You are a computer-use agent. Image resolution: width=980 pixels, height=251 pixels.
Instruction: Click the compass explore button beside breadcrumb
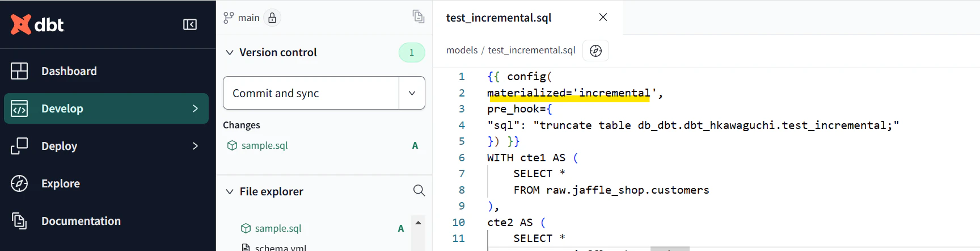pos(595,51)
